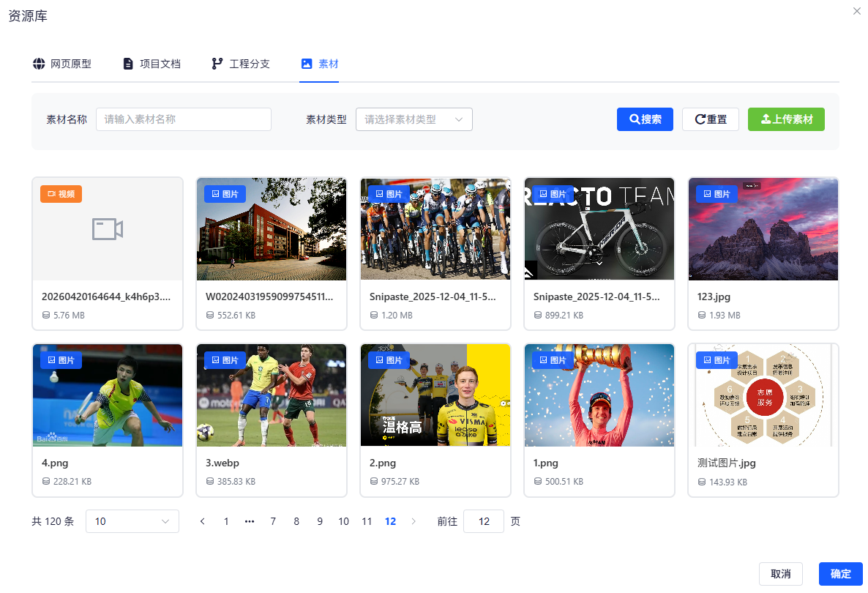Screen dimensions: 868x593
Task: Switch to the 项目文档 tab
Action: 151,64
